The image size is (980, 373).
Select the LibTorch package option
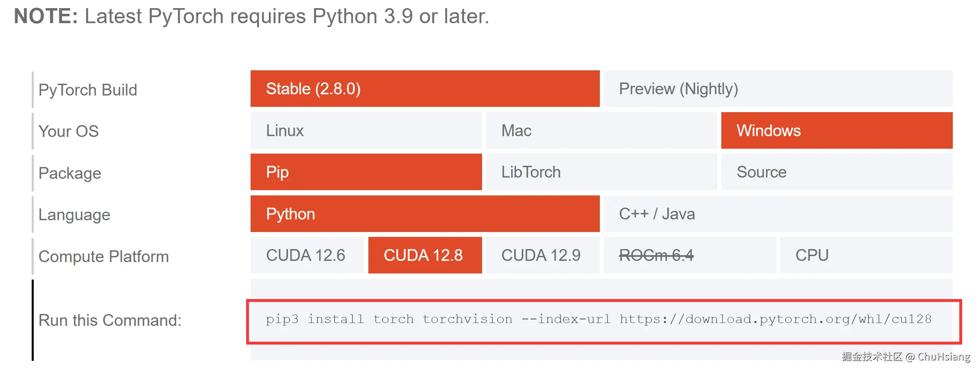601,172
